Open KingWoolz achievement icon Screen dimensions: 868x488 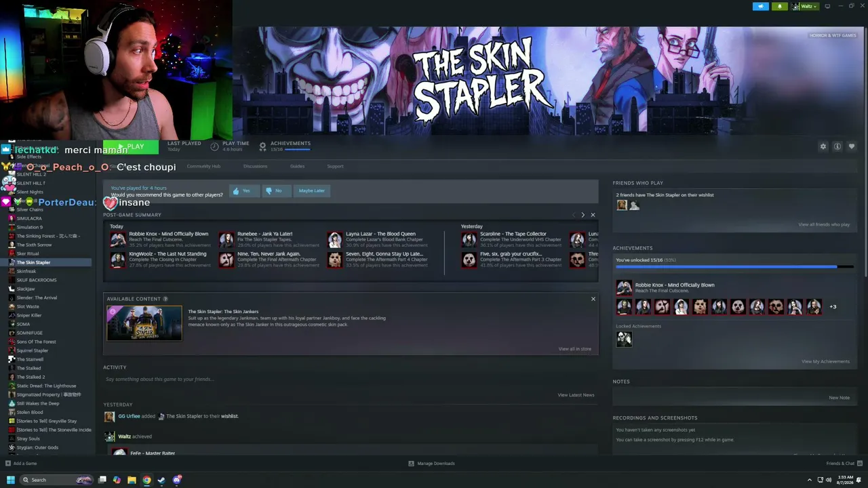[118, 260]
